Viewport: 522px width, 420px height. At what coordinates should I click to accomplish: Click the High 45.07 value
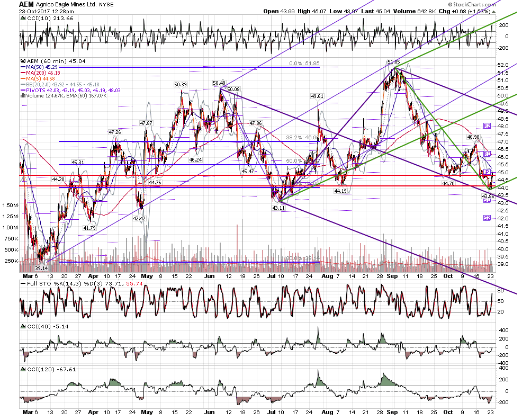tap(312, 11)
